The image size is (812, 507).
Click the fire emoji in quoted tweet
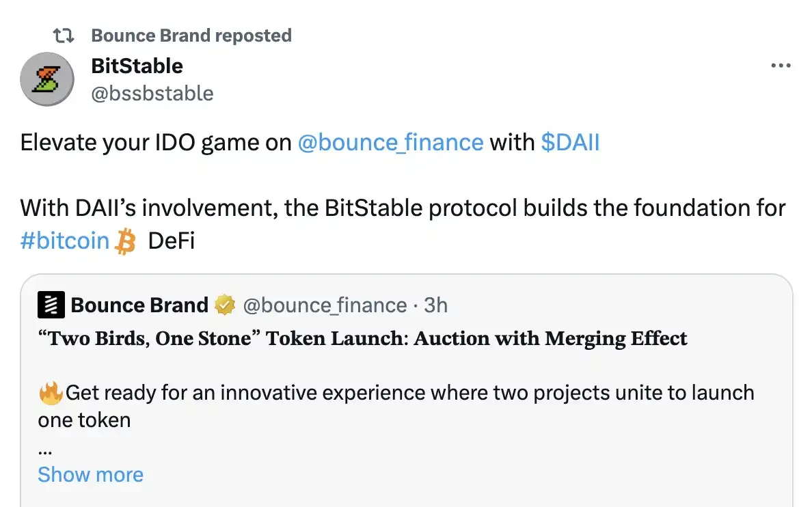pyautogui.click(x=51, y=393)
